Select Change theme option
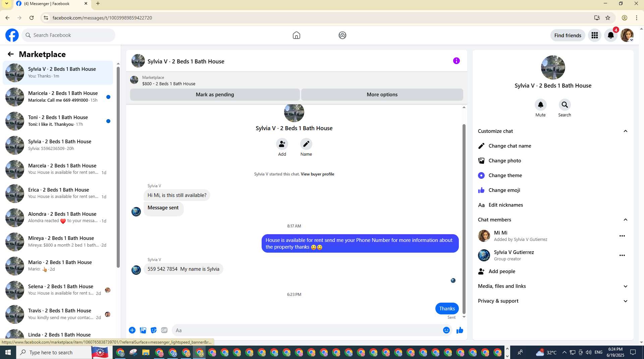Viewport: 644px width, 359px height. point(553,175)
